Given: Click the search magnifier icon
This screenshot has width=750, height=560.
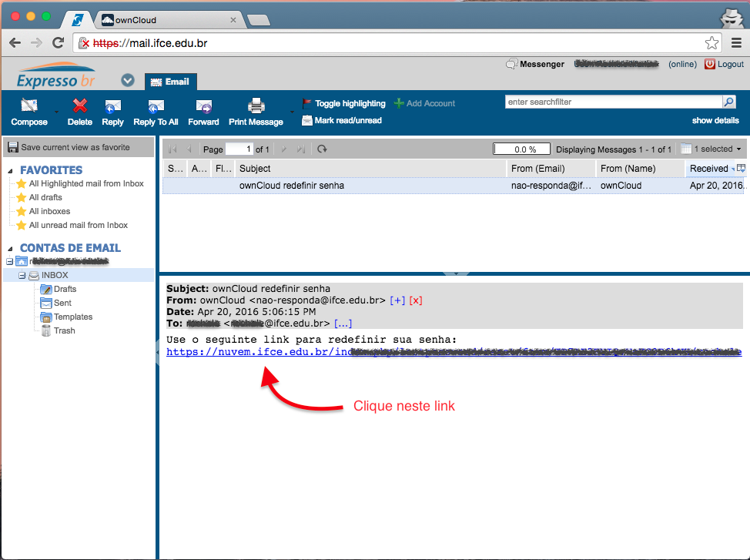Looking at the screenshot, I should click(729, 102).
